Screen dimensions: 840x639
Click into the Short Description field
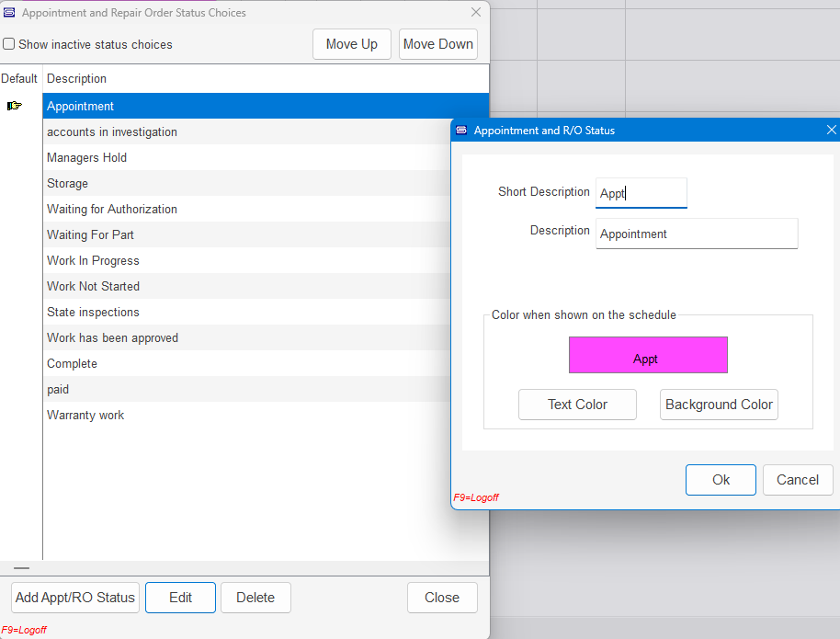[x=641, y=193]
